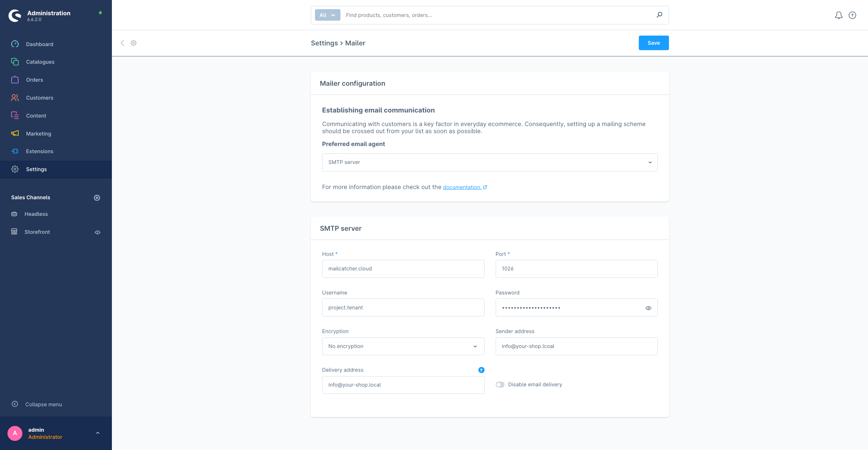Select Headless sales channel
Viewport: 868px width, 450px height.
(x=36, y=214)
